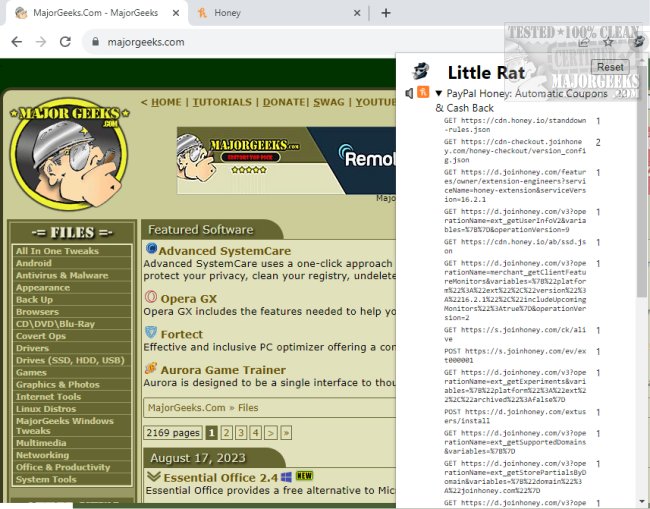Go back with the browser back arrow

pos(17,42)
